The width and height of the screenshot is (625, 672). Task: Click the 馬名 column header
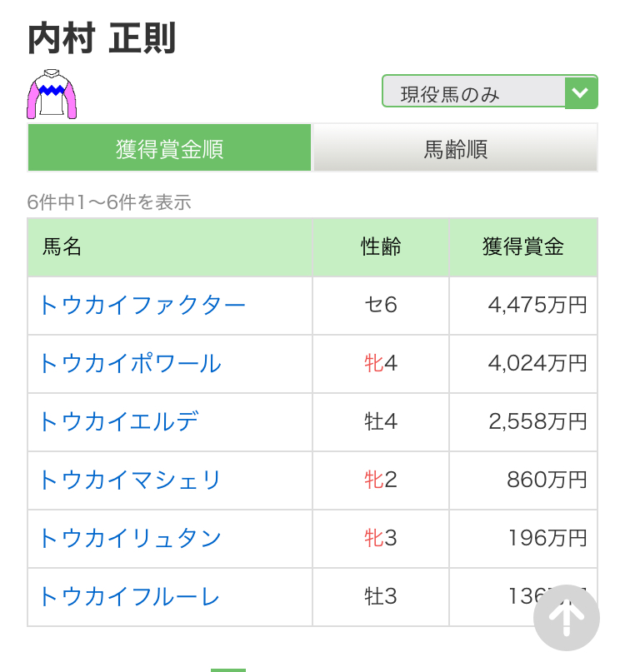point(62,246)
